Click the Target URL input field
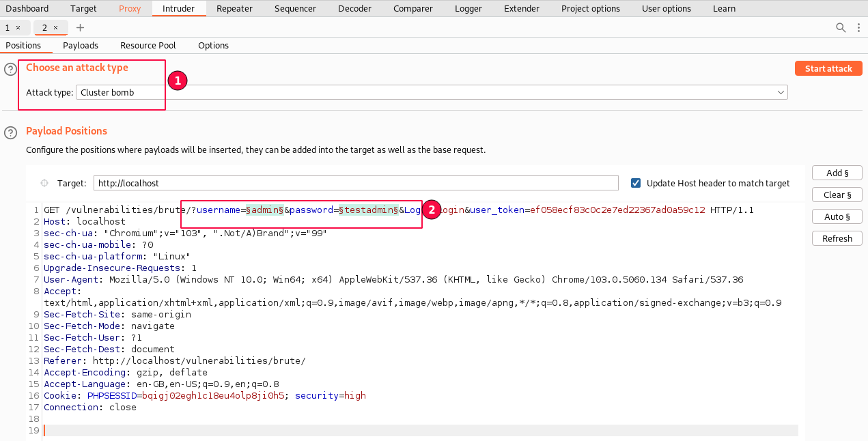868x441 pixels. coord(355,183)
